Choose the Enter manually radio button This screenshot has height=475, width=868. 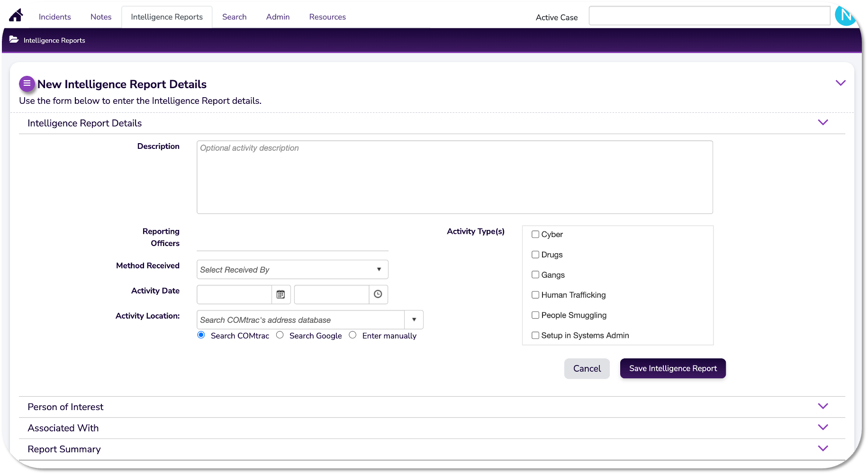(353, 335)
